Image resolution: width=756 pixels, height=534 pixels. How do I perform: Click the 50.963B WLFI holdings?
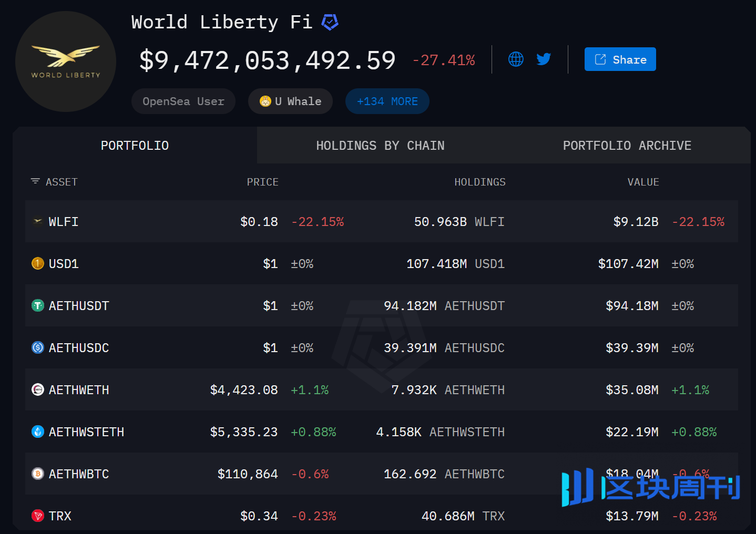[459, 222]
